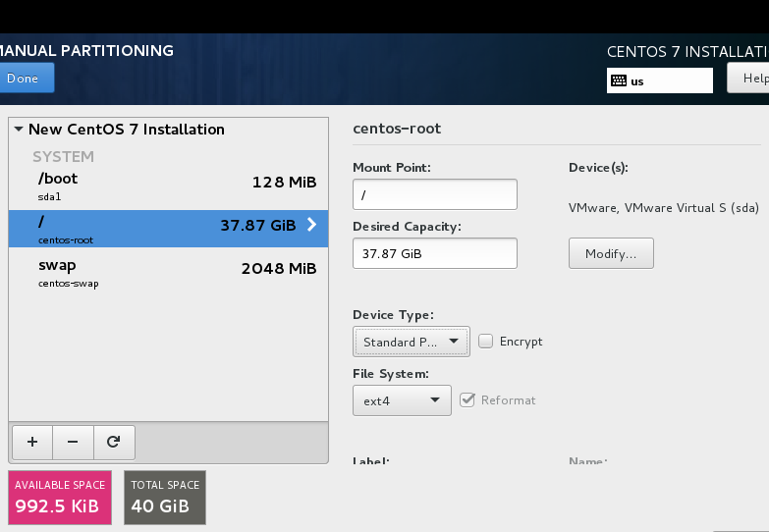Select the swap centos-swap partition
Screen dimensions: 769x532
(x=168, y=273)
